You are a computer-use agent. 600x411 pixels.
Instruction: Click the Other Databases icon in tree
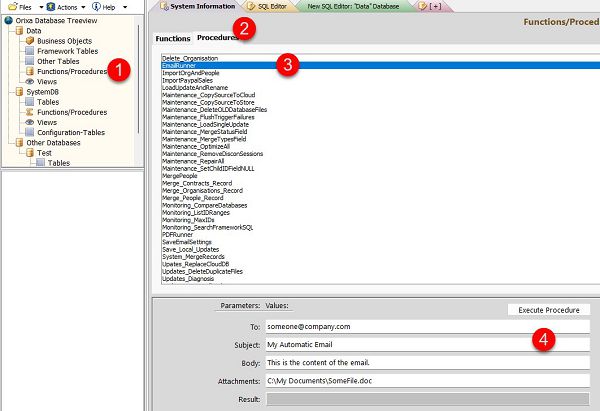19,142
